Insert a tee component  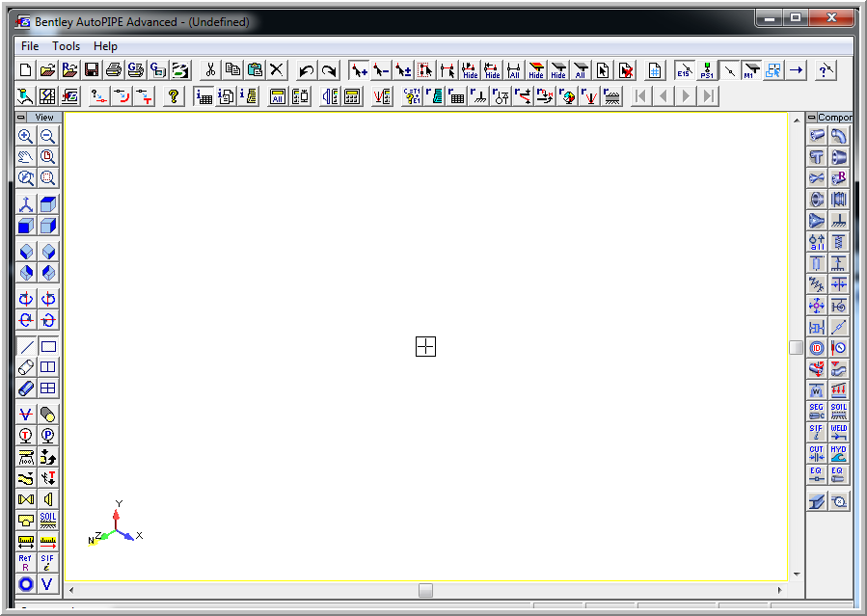(817, 157)
